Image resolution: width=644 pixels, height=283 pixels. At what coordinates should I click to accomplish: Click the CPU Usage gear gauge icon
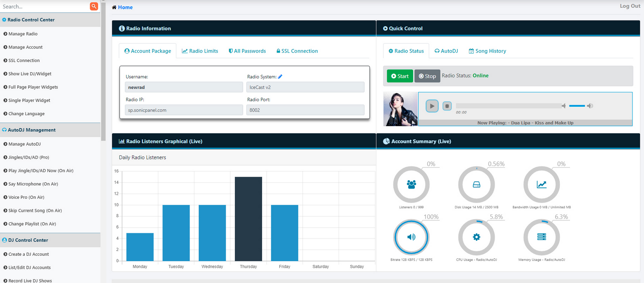click(x=476, y=237)
